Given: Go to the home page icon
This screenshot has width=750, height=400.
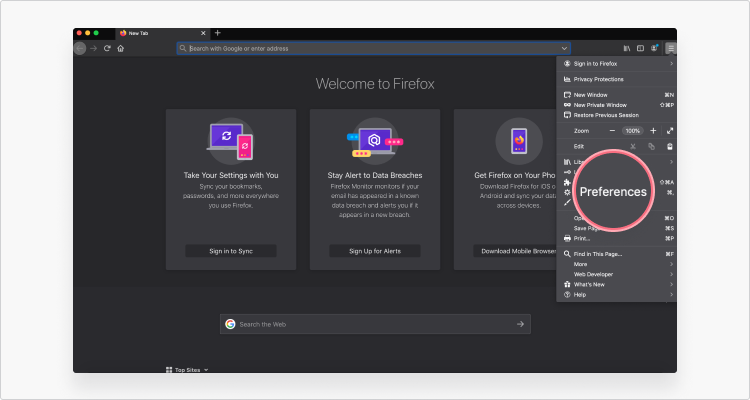Looking at the screenshot, I should coord(121,48).
